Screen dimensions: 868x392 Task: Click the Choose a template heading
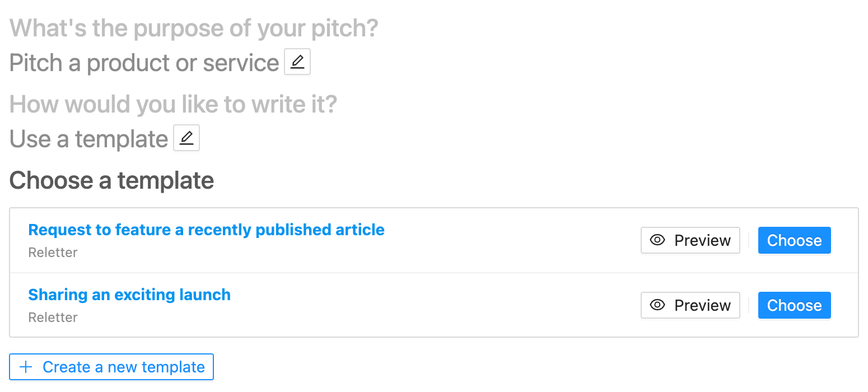pos(111,180)
